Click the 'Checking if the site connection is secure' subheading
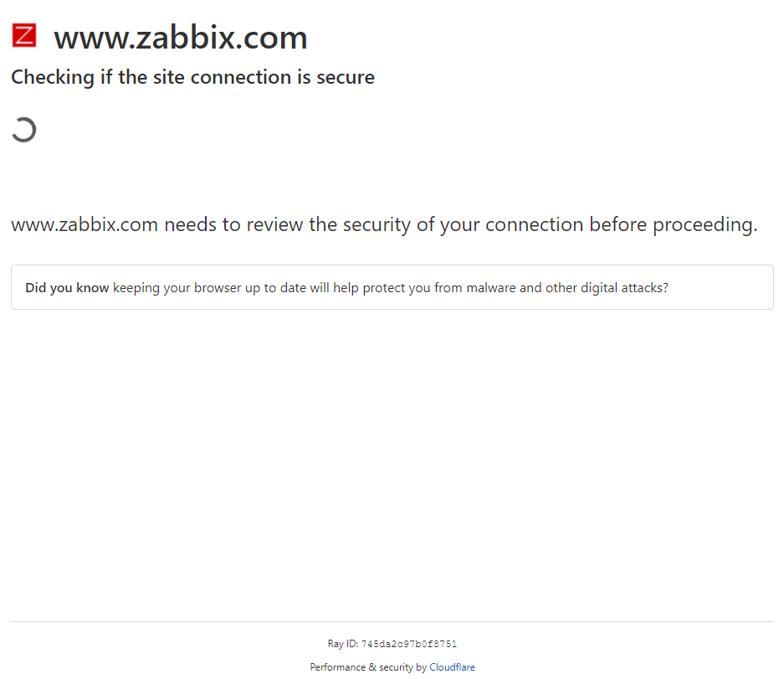Image resolution: width=784 pixels, height=679 pixels. [192, 78]
